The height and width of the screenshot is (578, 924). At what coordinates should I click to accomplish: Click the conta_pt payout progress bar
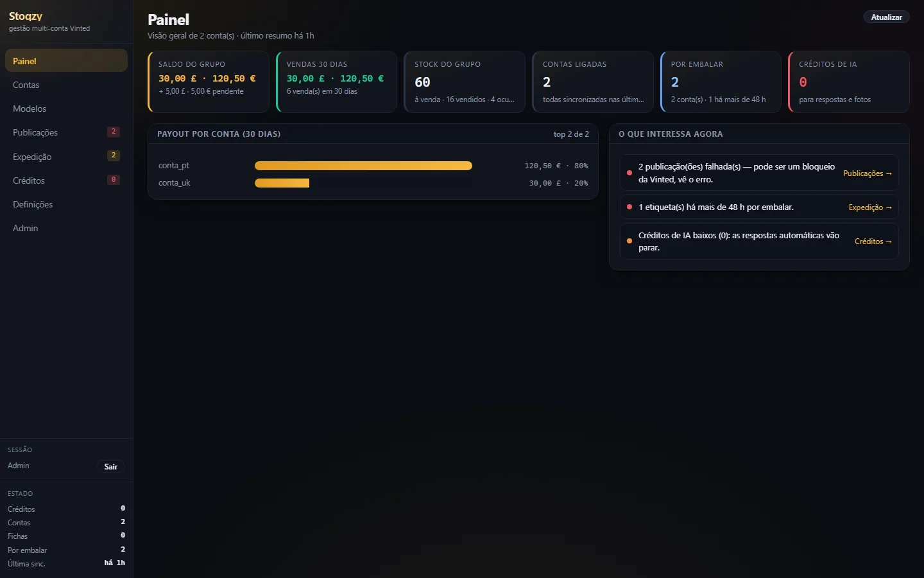pyautogui.click(x=363, y=166)
